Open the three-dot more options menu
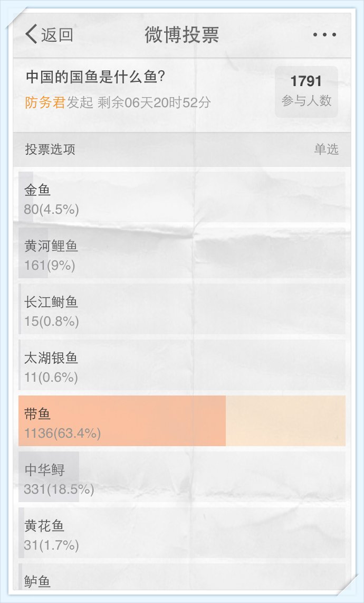364x603 pixels. click(x=324, y=35)
